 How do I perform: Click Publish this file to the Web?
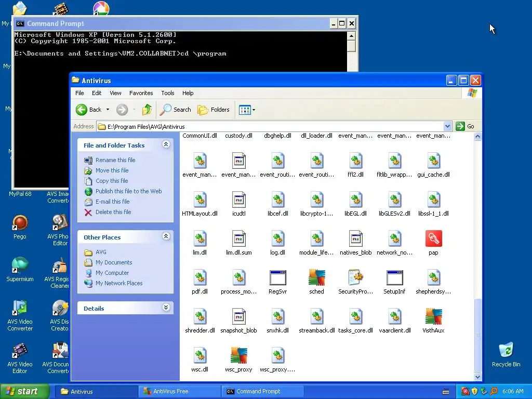coord(129,191)
